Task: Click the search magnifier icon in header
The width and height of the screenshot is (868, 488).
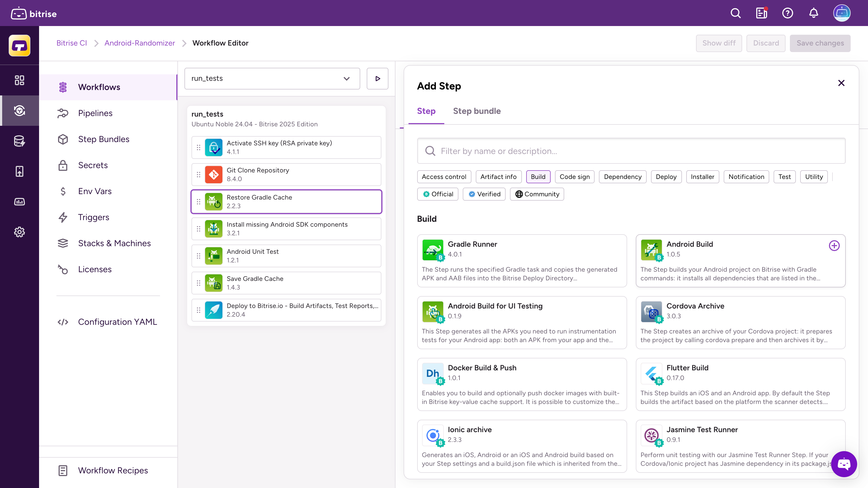Action: coord(735,13)
